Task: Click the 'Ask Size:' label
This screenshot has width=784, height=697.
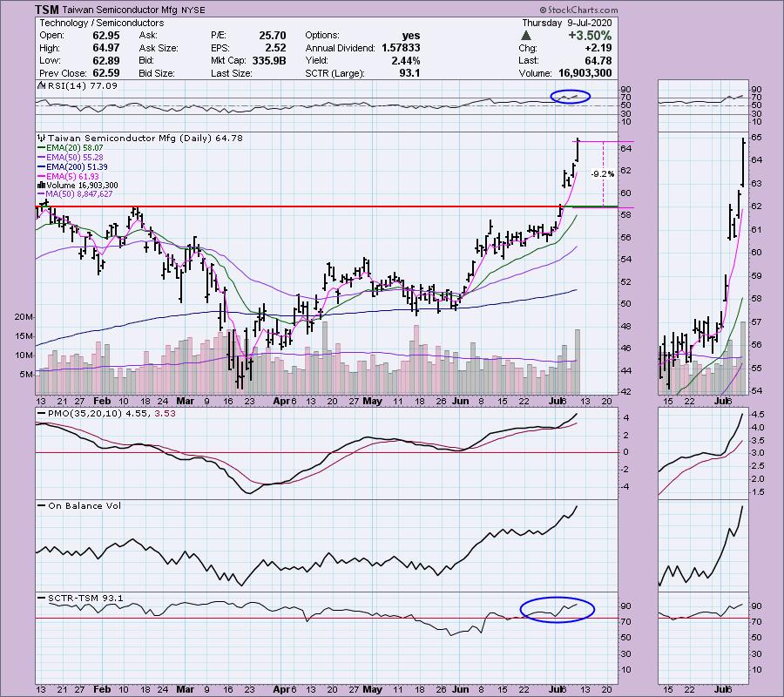Action: coord(159,48)
